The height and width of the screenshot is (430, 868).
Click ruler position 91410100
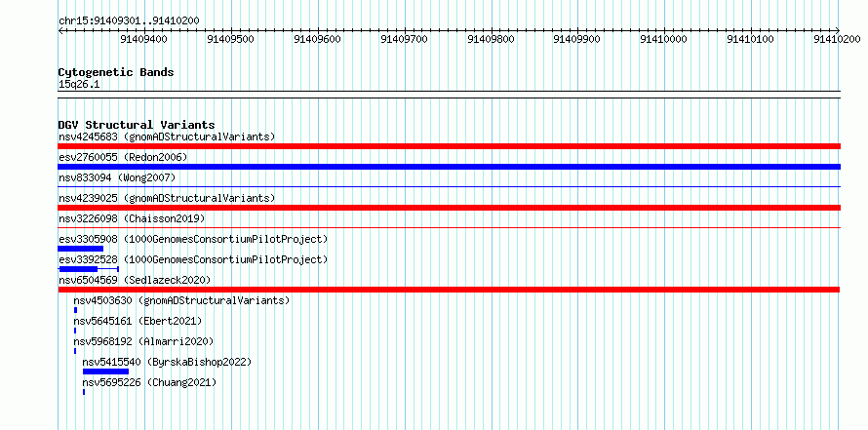(x=750, y=39)
